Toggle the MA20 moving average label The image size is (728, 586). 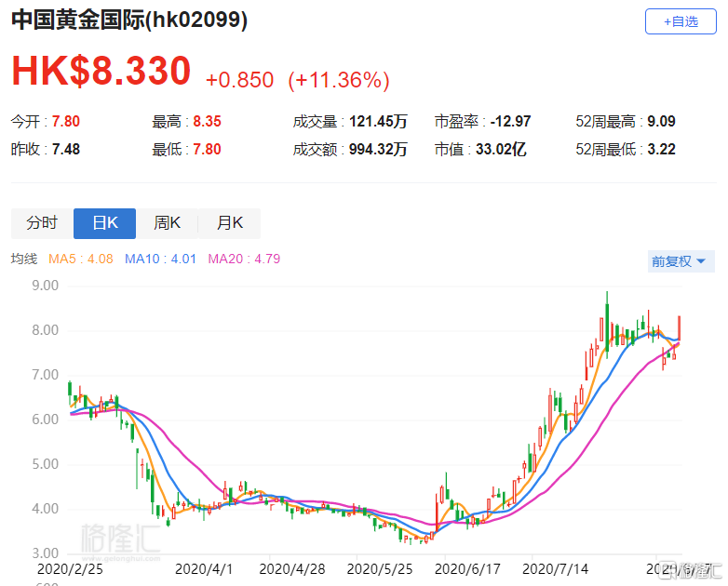(x=244, y=259)
